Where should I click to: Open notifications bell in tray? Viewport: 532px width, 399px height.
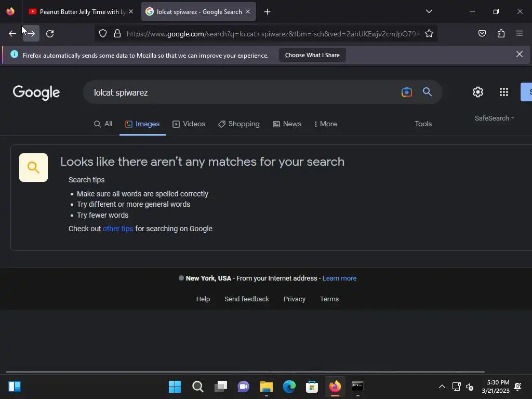518,387
